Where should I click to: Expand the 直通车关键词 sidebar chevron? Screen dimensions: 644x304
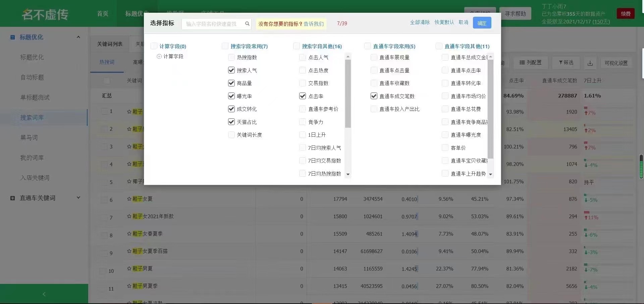[78, 198]
